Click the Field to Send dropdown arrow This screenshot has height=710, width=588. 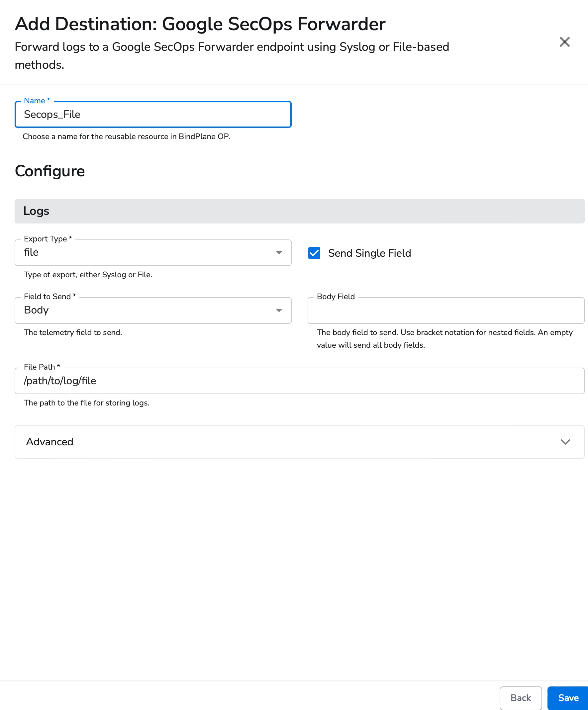279,310
